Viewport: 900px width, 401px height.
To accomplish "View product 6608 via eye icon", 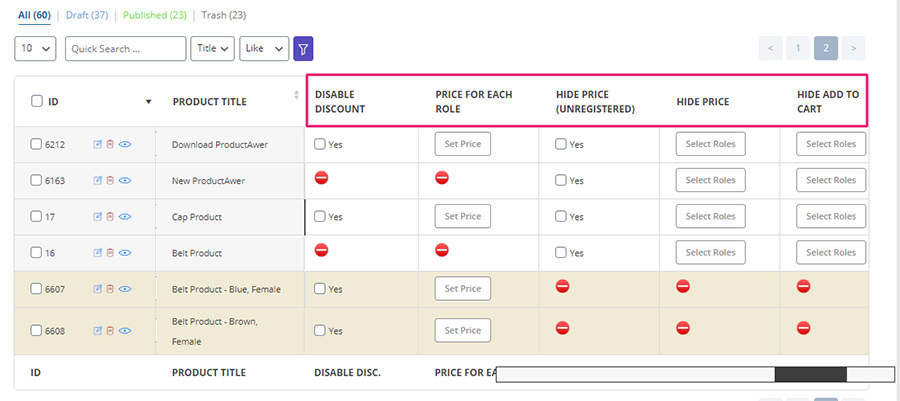I will 125,331.
